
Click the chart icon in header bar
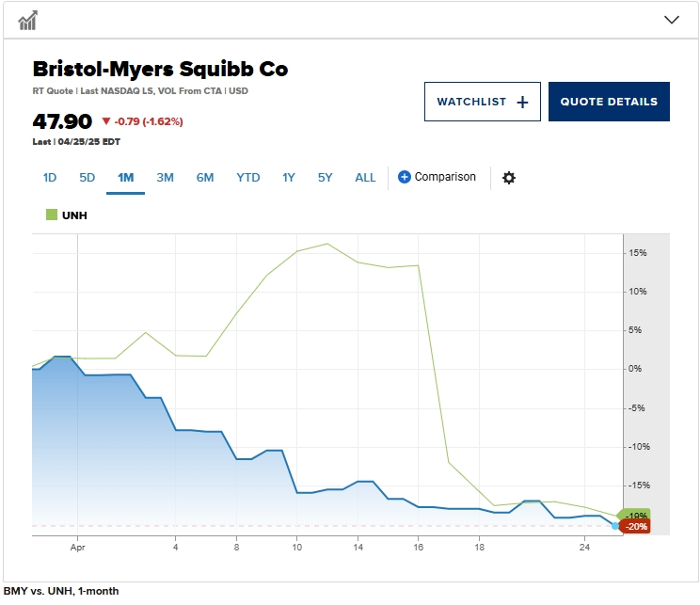click(x=28, y=20)
